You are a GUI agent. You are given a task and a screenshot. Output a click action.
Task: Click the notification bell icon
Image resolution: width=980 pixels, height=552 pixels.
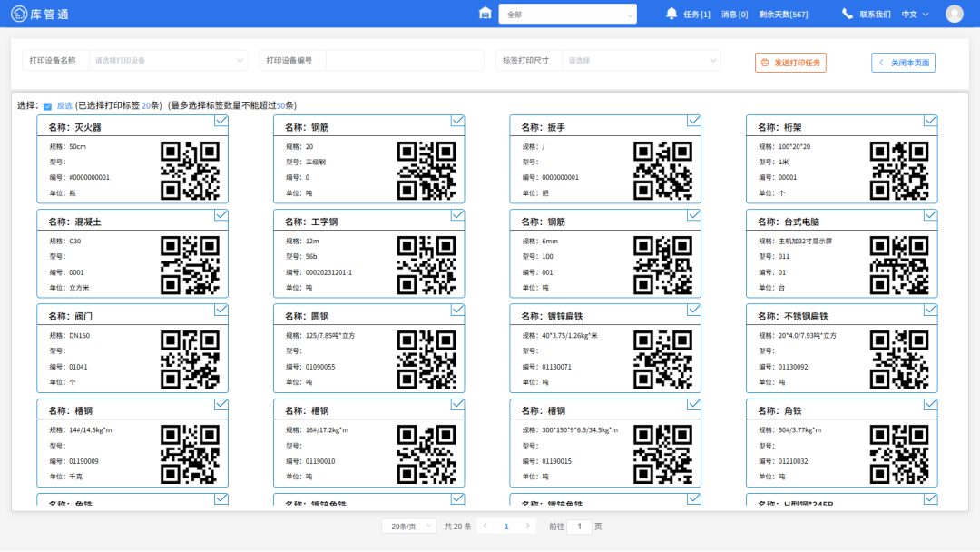(x=671, y=13)
